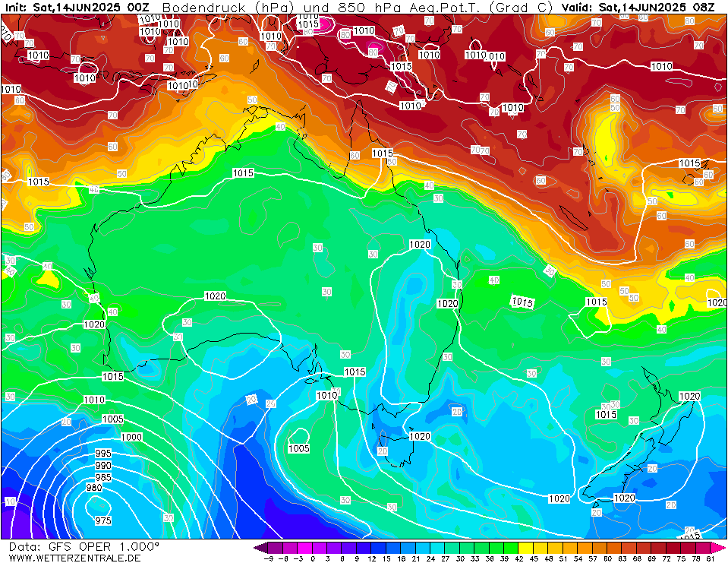Click the '-3' value on the color scale
This screenshot has height=563, width=728.
tap(298, 558)
